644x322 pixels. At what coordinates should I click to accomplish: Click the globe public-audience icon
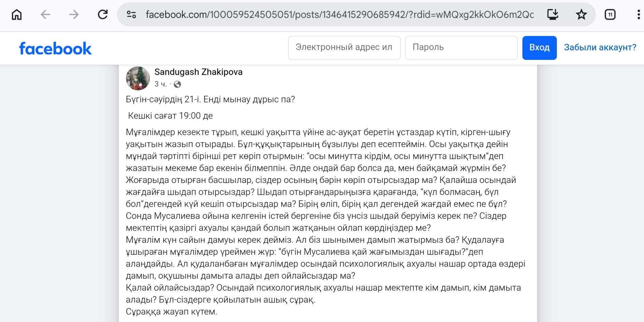click(x=177, y=84)
